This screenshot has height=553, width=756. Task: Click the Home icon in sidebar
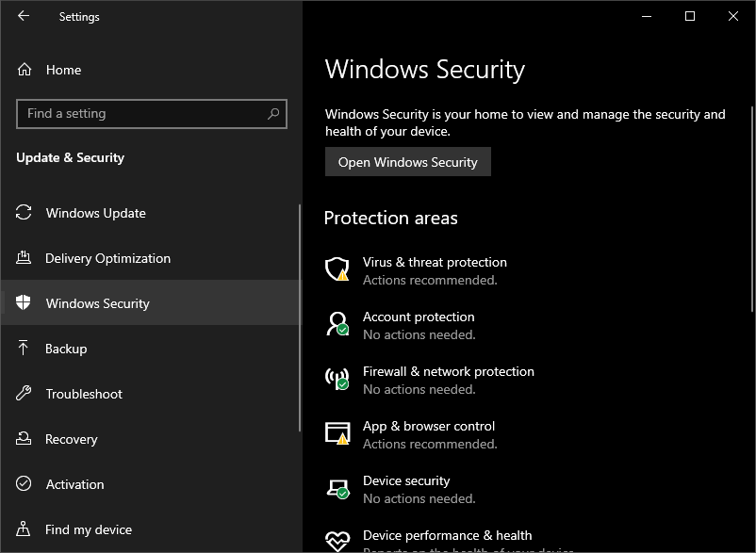(x=25, y=70)
